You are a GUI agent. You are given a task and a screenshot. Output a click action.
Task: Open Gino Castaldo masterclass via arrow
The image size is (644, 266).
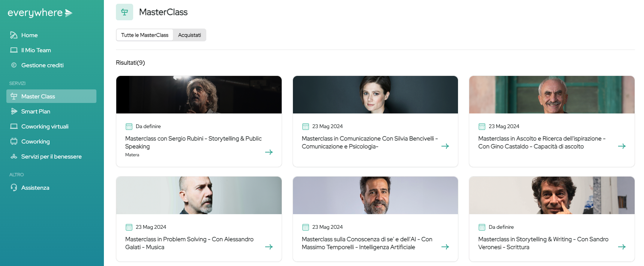622,146
